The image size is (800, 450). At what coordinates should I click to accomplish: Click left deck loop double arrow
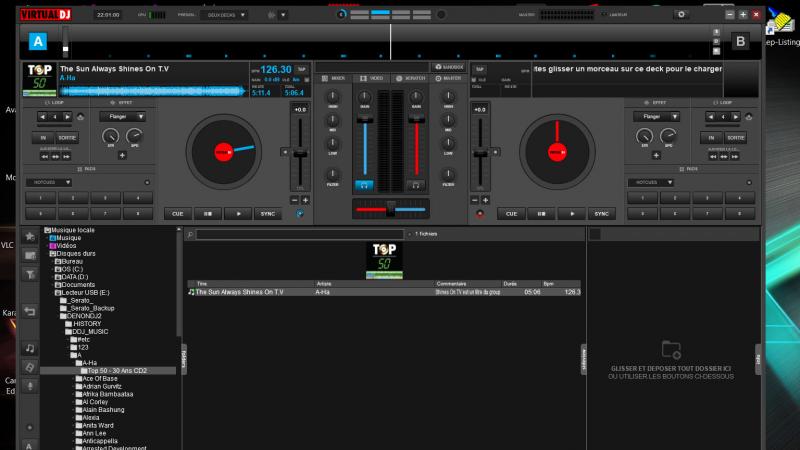[67, 117]
